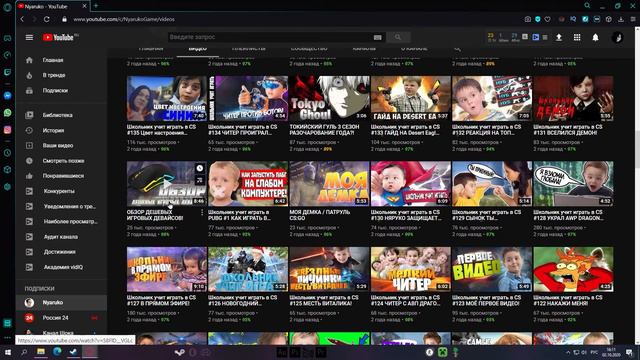This screenshot has width=640, height=360.
Task: Go back with the browser back arrow
Action: pos(22,19)
